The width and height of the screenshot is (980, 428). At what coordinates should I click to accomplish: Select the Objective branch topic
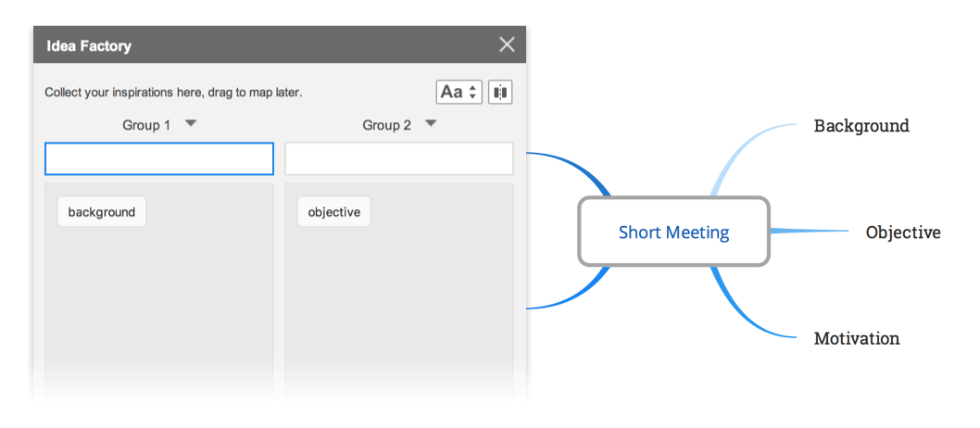(x=903, y=233)
